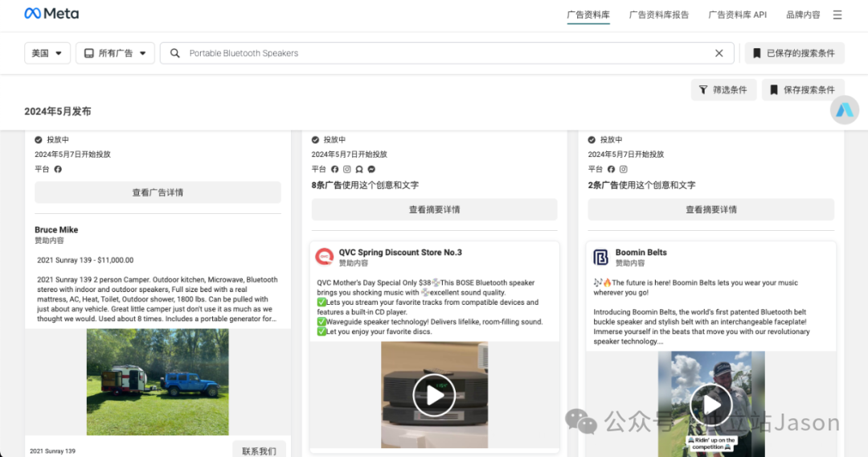Click the blue floating assistant icon
This screenshot has height=457, width=868.
tap(844, 110)
